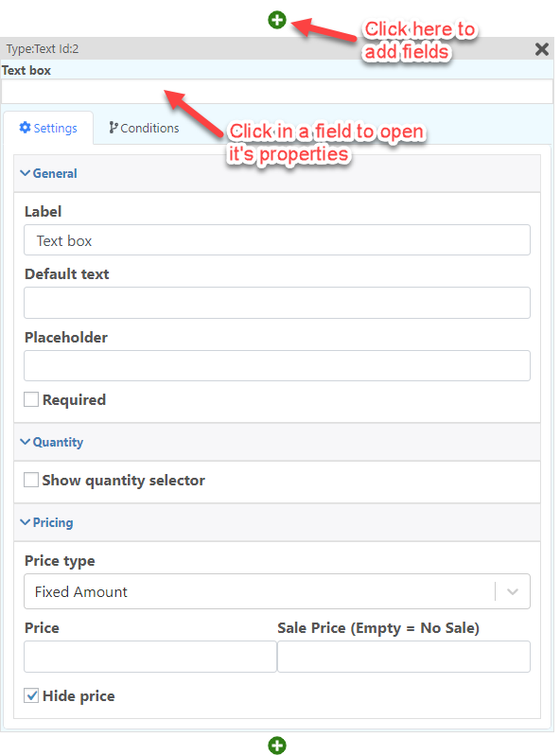Click the Text box preview field
Image resolution: width=560 pixels, height=755 pixels.
277,92
